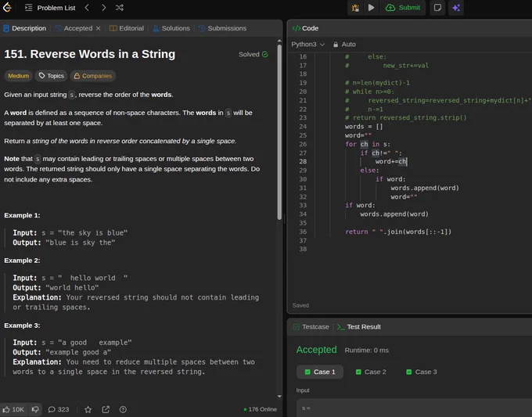Pick a random problem with shuffle icon
Viewport: 532px width, 417px height.
(x=120, y=8)
